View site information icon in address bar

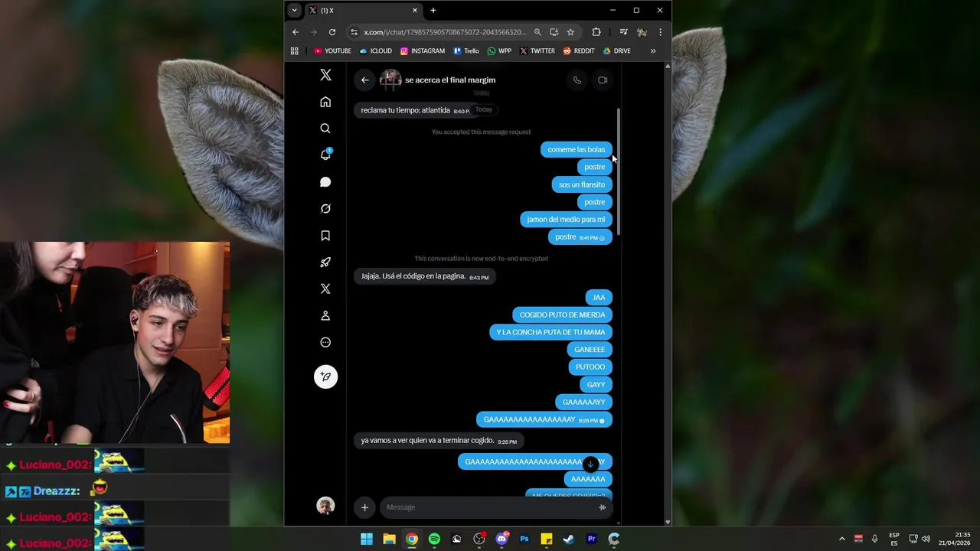point(354,32)
